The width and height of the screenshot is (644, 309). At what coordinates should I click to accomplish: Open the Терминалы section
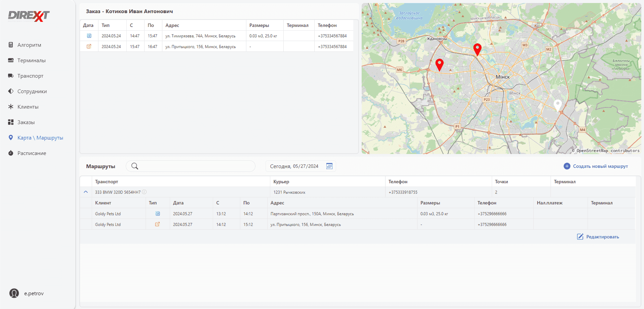pos(31,60)
